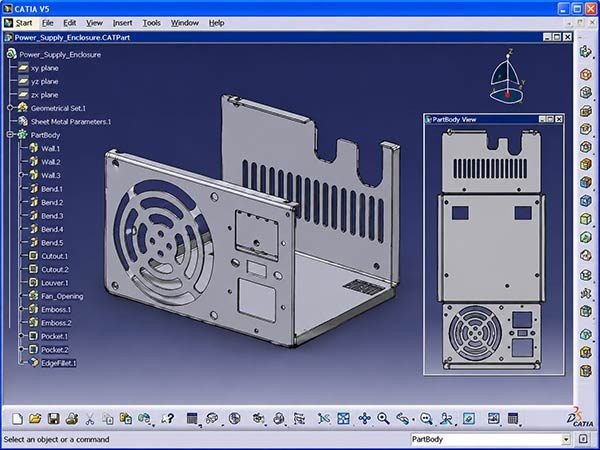
Task: Click the Copy icon
Action: point(108,419)
